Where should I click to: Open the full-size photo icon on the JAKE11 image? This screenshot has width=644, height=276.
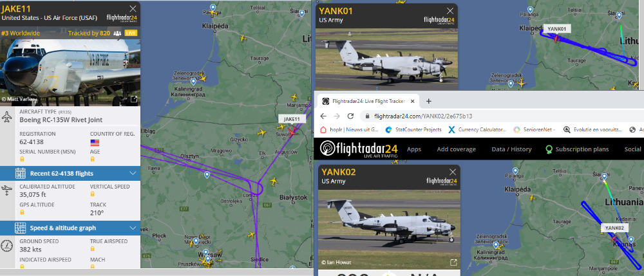click(134, 99)
